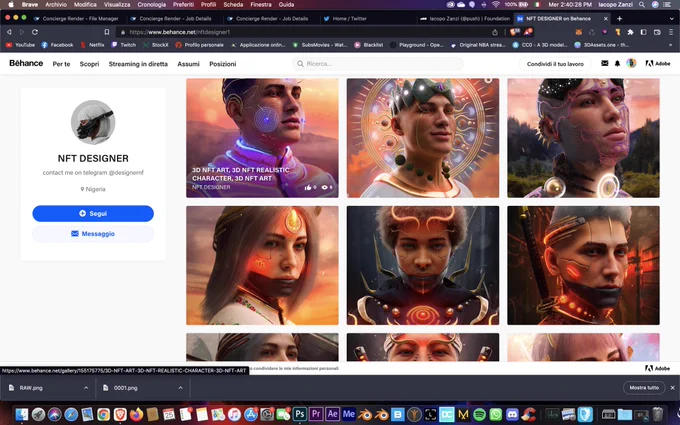The height and width of the screenshot is (425, 680).
Task: Close the downloads bar
Action: point(673,388)
